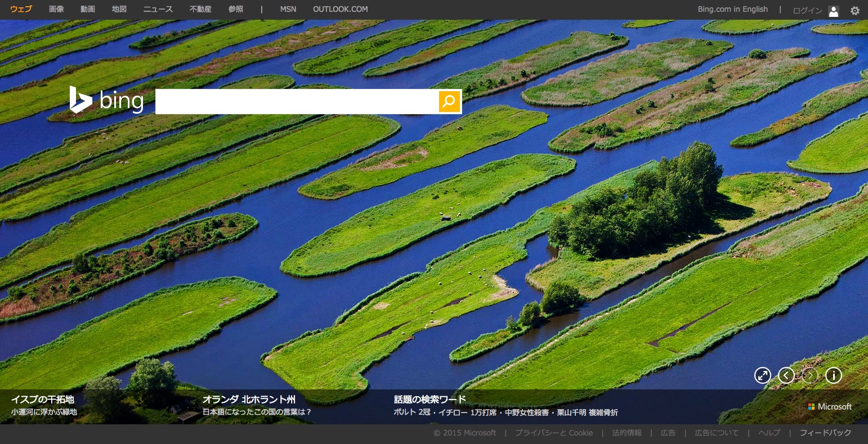Click inside the Bing search box
868x444 pixels.
[x=297, y=101]
